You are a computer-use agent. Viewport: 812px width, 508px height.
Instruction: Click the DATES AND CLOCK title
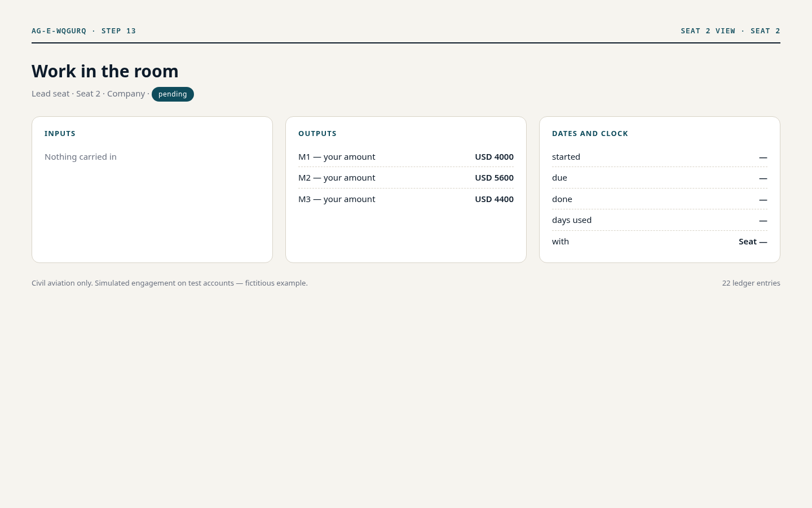pyautogui.click(x=590, y=134)
